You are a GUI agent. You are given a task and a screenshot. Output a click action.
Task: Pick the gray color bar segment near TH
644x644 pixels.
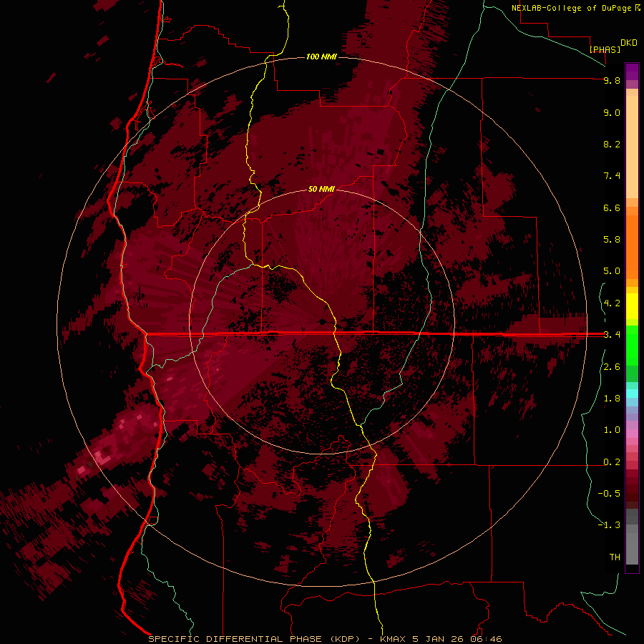(x=632, y=550)
